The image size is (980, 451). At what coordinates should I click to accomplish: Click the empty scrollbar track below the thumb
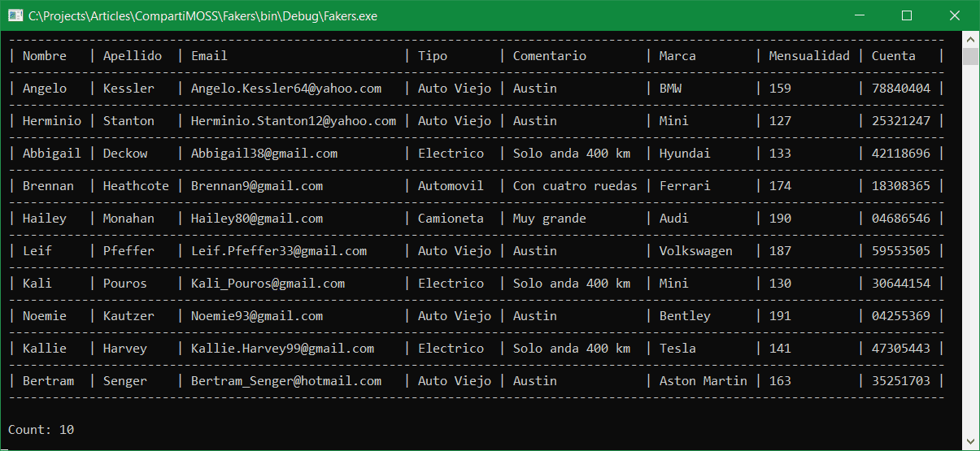coord(969,249)
